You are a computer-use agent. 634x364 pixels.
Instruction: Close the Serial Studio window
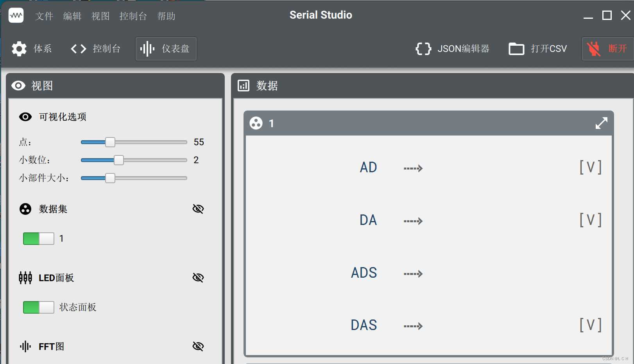click(625, 15)
